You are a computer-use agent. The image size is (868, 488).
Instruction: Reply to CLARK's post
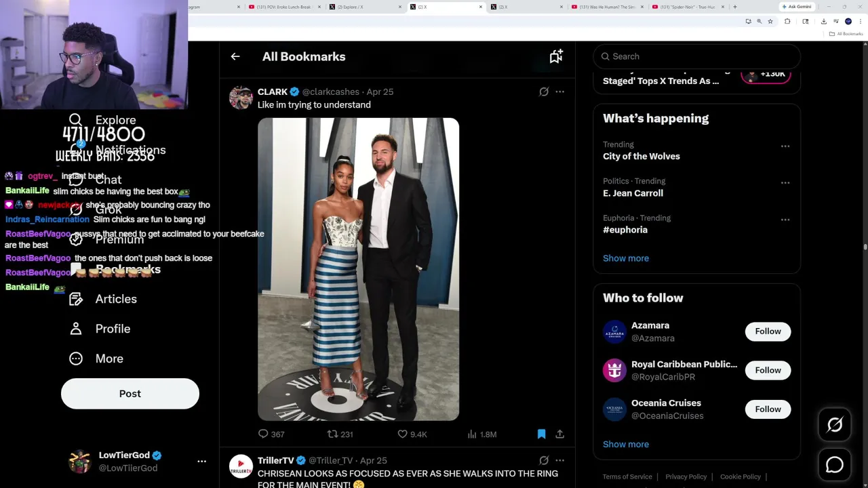(263, 434)
